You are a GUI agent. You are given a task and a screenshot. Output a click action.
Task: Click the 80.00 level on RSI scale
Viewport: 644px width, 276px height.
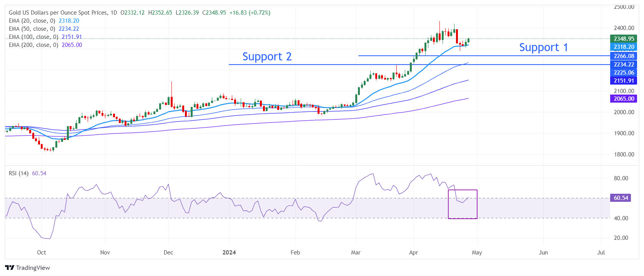pos(621,178)
